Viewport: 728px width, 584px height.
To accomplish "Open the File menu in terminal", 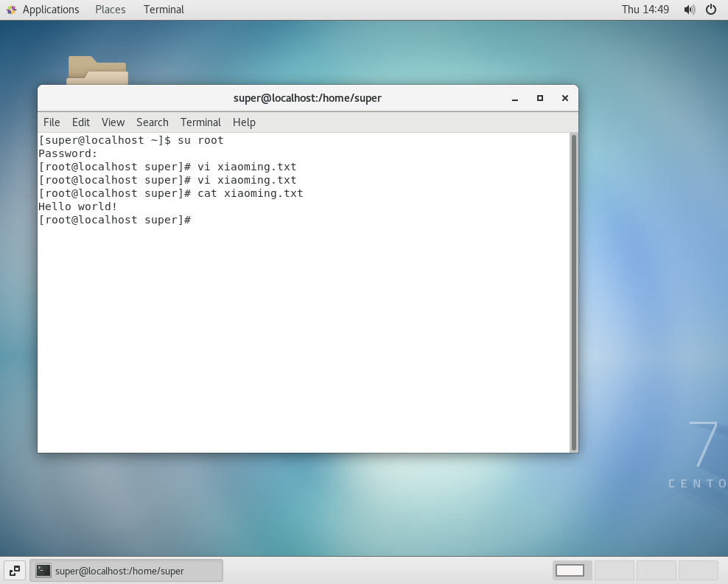I will click(52, 122).
